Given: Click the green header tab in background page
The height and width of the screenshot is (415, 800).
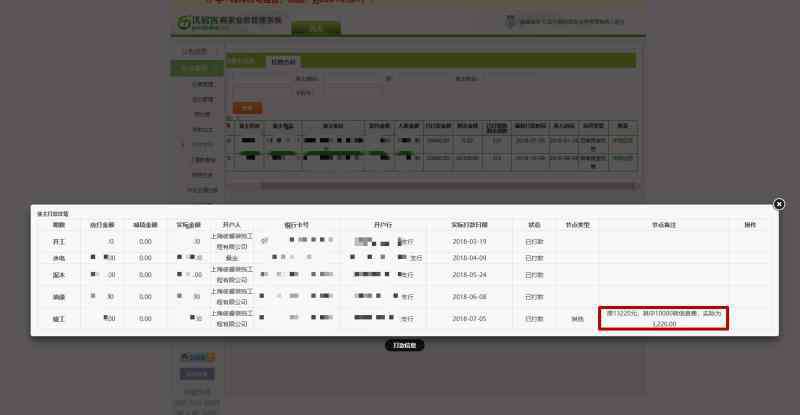Looking at the screenshot, I should click(316, 29).
